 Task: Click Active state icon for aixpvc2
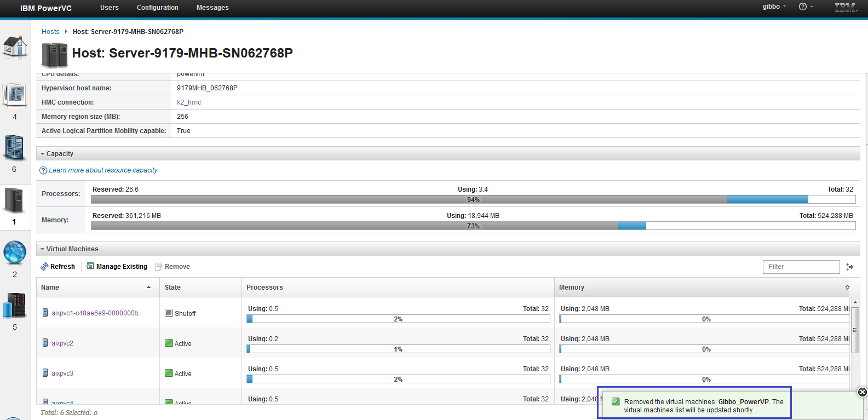[169, 343]
